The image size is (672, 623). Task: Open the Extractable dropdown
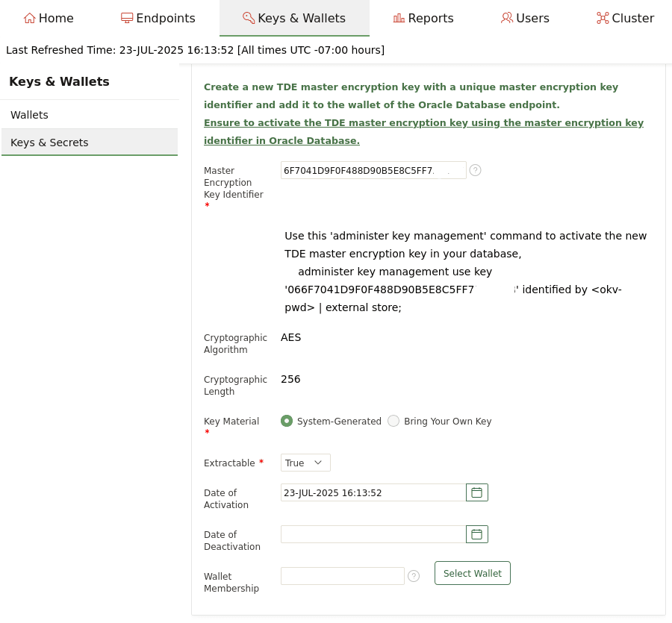tap(305, 463)
